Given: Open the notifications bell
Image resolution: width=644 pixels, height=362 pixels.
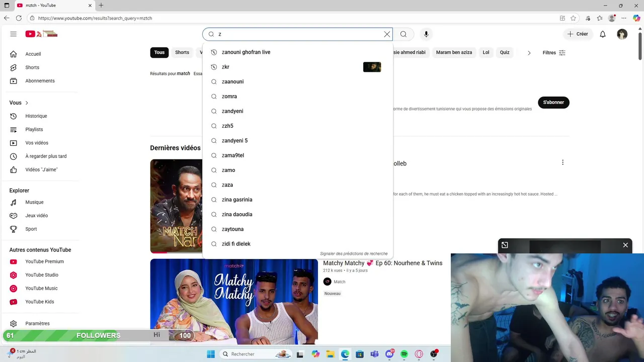Looking at the screenshot, I should point(603,34).
